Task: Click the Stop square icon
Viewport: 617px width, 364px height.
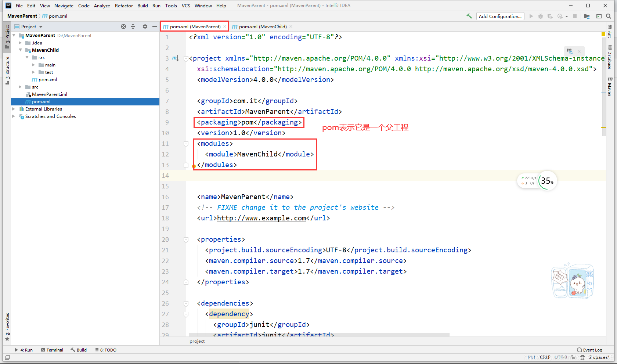Action: point(575,16)
